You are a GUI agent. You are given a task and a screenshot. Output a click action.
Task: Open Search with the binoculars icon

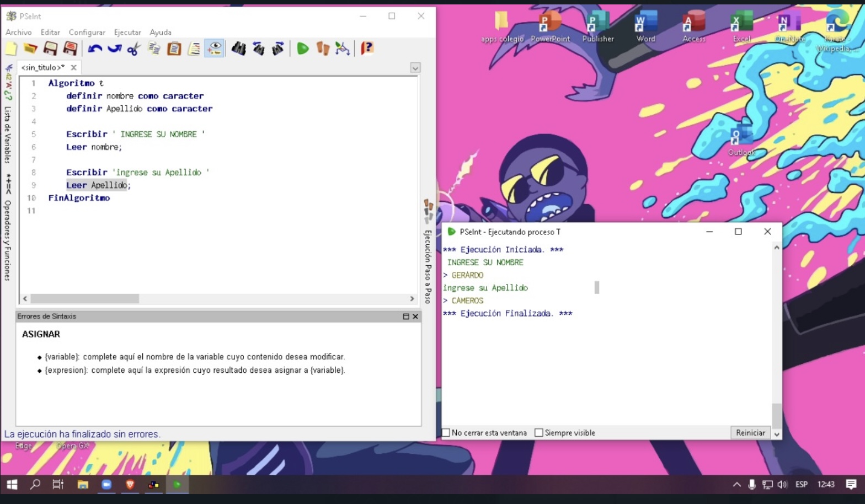238,49
